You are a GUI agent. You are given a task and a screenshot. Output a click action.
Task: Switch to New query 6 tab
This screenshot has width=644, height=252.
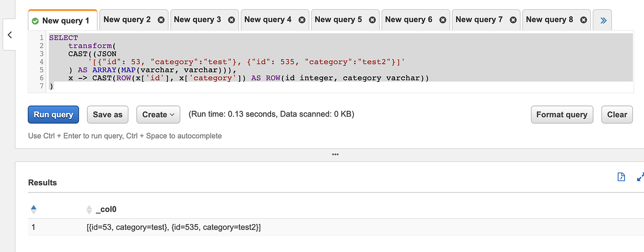408,20
